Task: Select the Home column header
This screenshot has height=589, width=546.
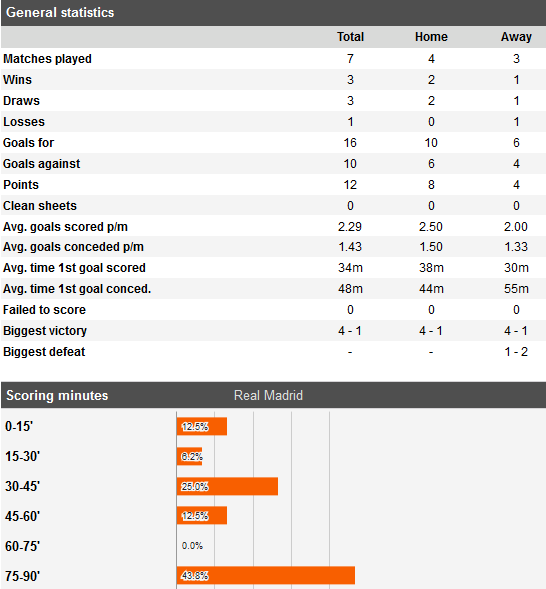Action: pyautogui.click(x=431, y=37)
